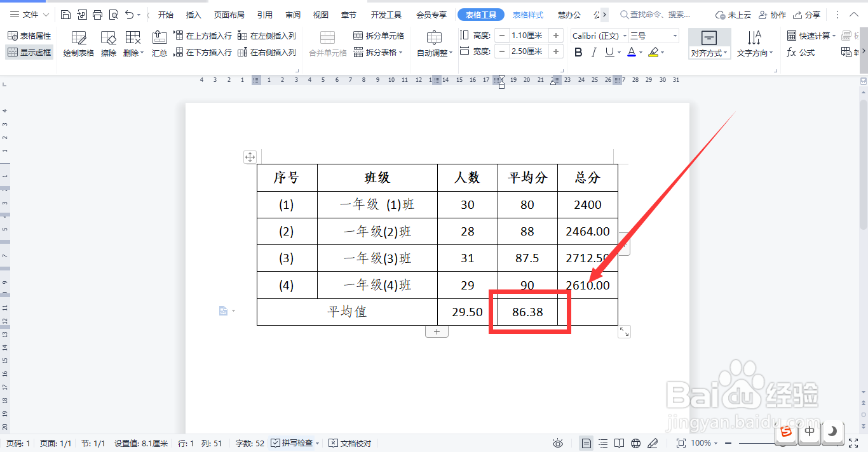This screenshot has height=452, width=868.
Task: Click the height field showing 1.10厘米
Action: 529,36
